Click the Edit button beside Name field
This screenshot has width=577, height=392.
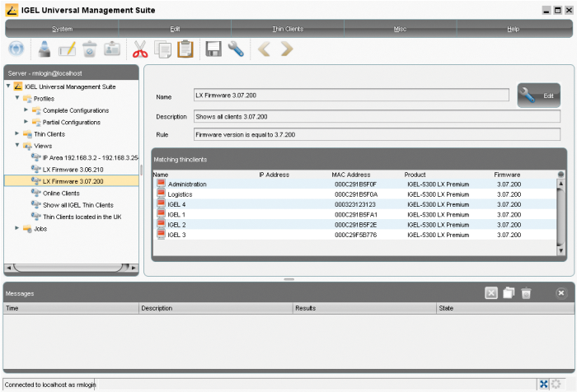tap(539, 96)
